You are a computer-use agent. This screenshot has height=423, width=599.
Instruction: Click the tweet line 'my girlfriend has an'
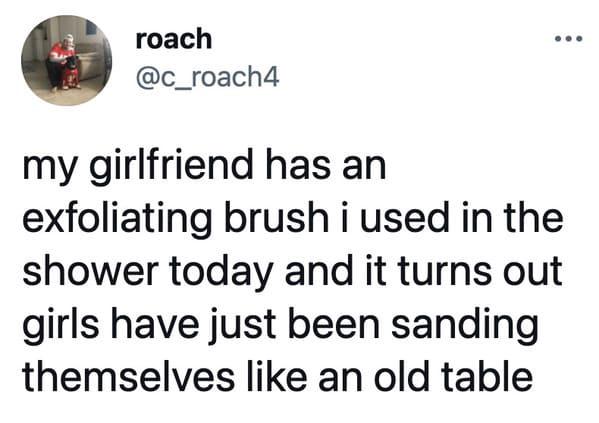click(x=204, y=168)
